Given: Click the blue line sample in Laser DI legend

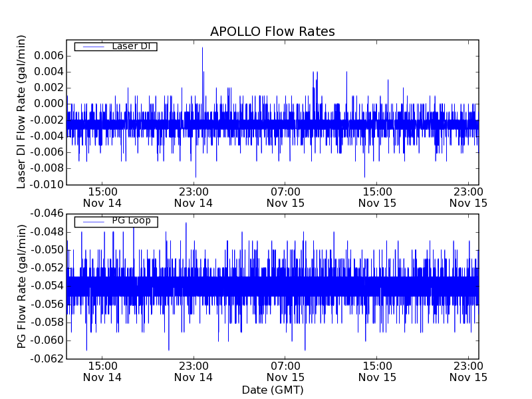Looking at the screenshot, I should pos(92,47).
